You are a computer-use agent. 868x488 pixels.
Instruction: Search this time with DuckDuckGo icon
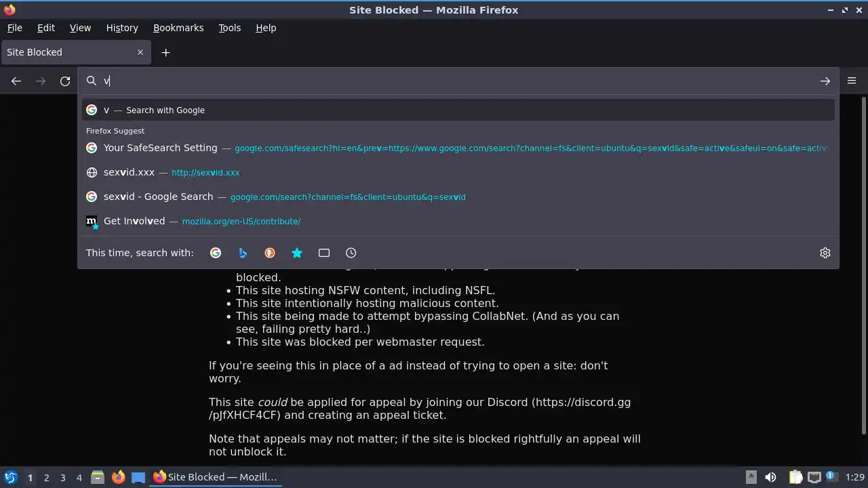pyautogui.click(x=270, y=253)
